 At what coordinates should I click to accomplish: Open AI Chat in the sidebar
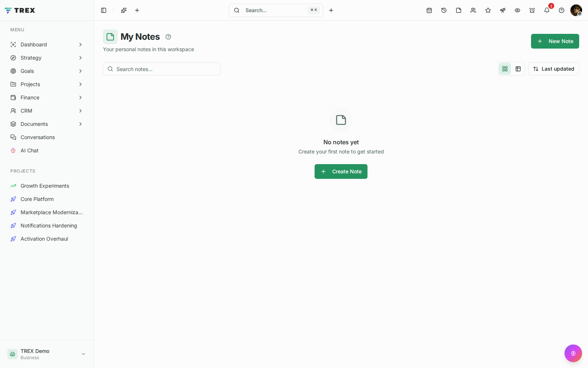[47, 151]
